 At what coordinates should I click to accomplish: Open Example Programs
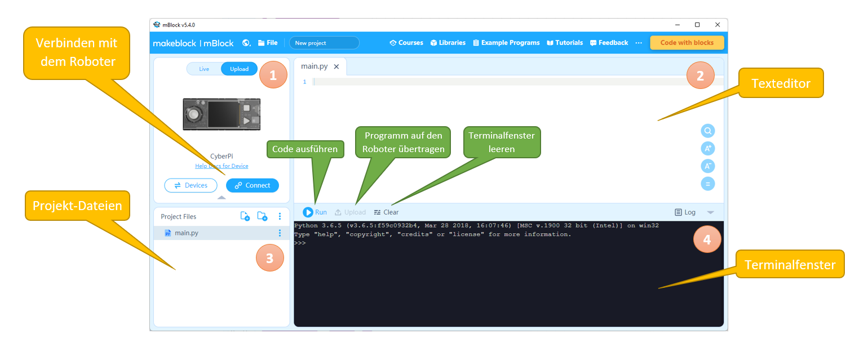point(506,43)
